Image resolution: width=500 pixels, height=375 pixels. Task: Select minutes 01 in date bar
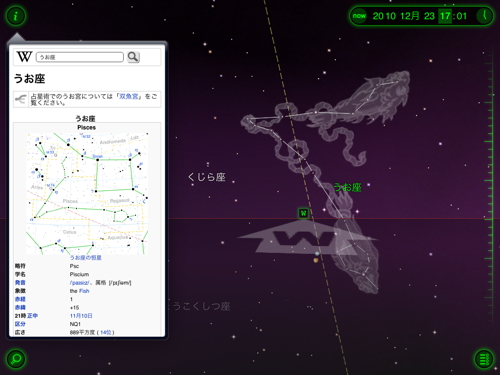(x=462, y=16)
